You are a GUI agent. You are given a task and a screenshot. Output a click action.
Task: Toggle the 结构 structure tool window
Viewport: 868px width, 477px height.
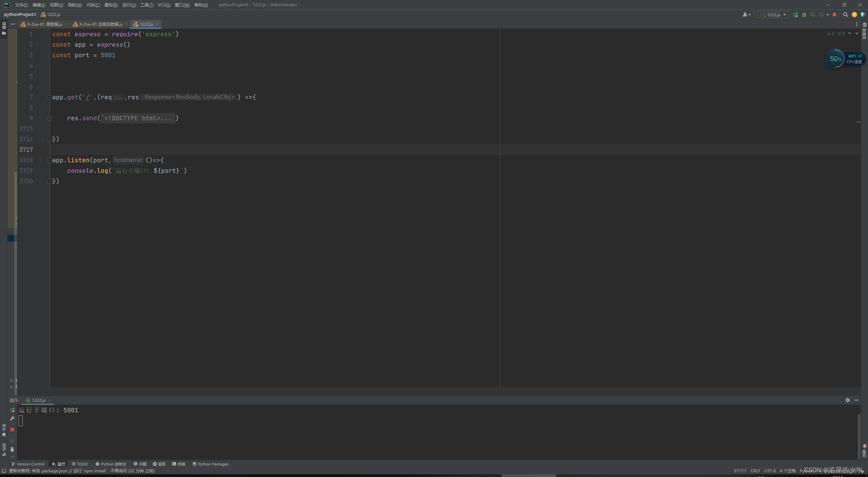(4, 449)
